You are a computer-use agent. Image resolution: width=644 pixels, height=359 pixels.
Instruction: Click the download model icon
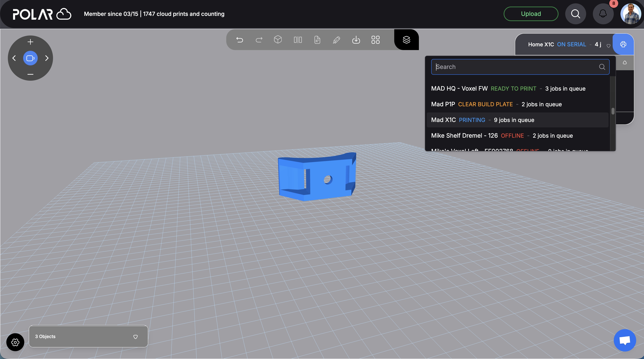(356, 40)
